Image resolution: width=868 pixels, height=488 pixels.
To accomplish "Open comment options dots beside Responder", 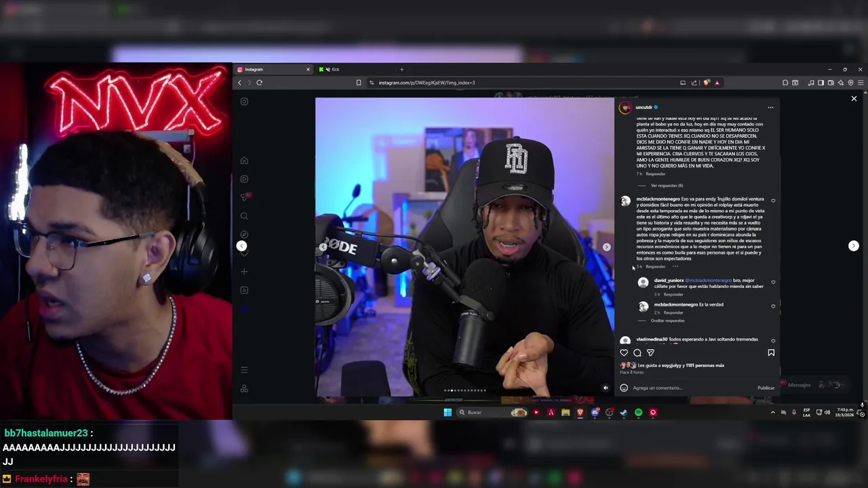I will tap(675, 266).
